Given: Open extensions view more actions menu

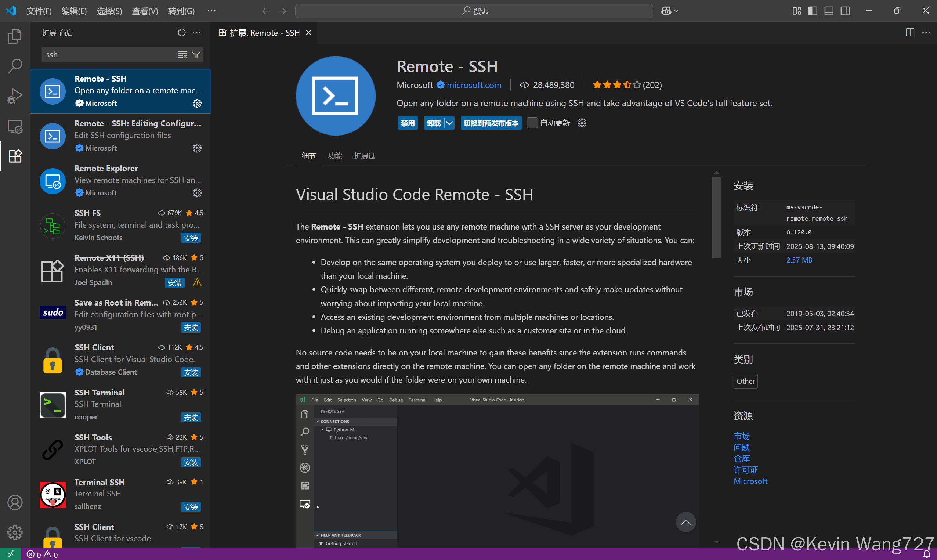Looking at the screenshot, I should [196, 33].
